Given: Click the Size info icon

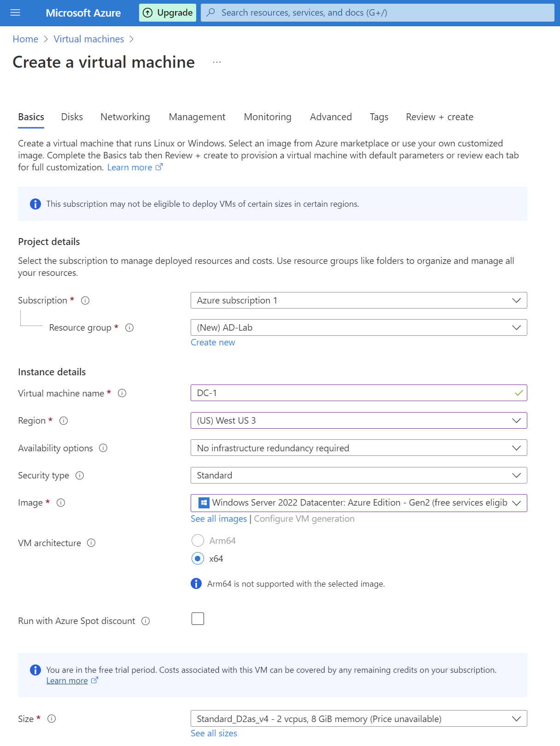Looking at the screenshot, I should pyautogui.click(x=52, y=719).
